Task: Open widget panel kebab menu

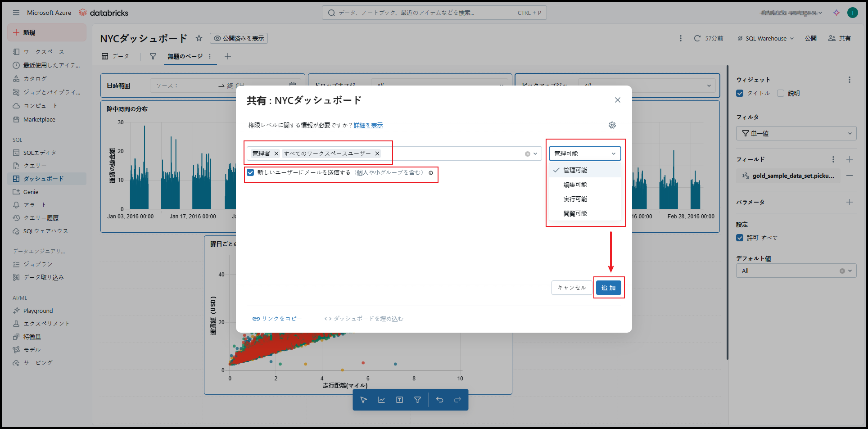Action: click(x=850, y=80)
